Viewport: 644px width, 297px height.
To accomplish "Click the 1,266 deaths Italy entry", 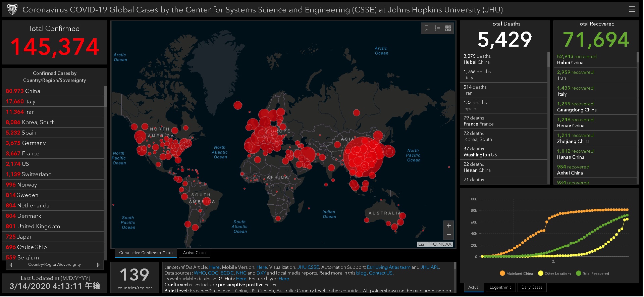I will pos(504,75).
